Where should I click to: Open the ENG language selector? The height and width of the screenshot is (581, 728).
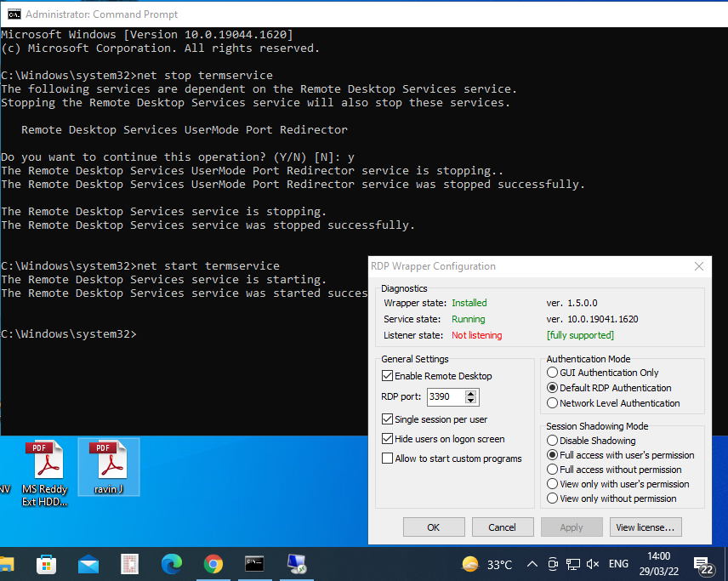click(x=618, y=564)
